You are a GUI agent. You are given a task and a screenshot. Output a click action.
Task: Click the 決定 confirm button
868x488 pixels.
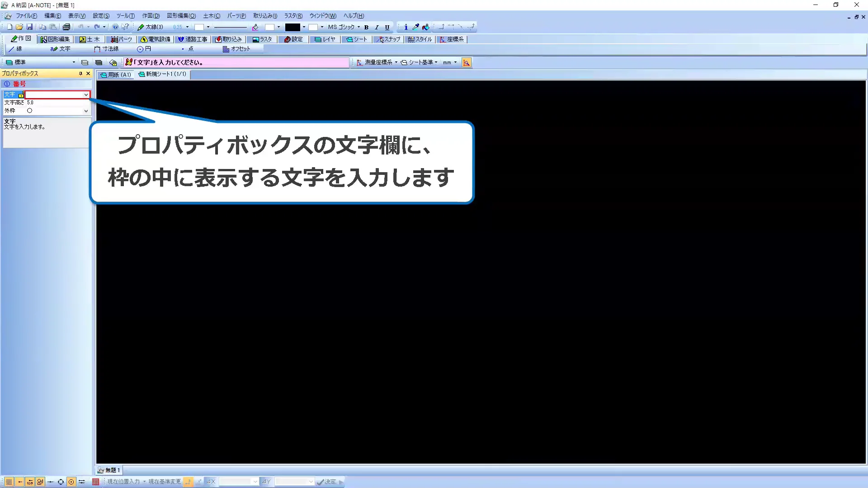[x=326, y=482]
